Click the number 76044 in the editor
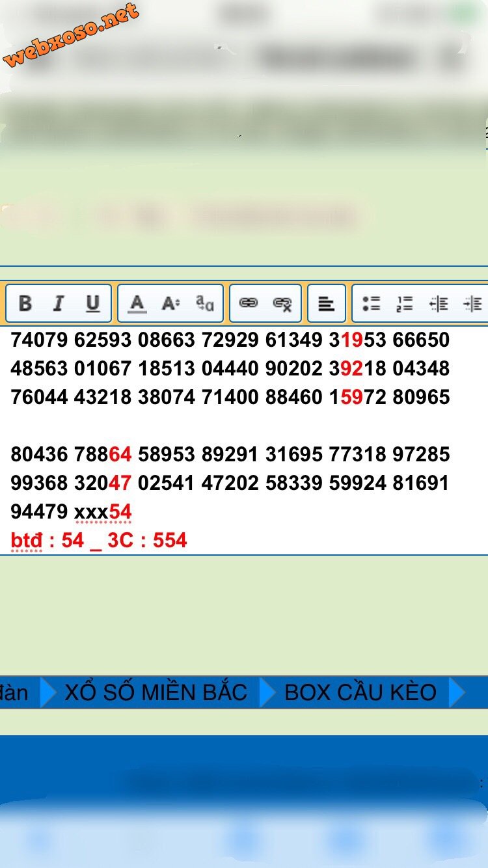Screen dimensions: 488x868 (39, 397)
